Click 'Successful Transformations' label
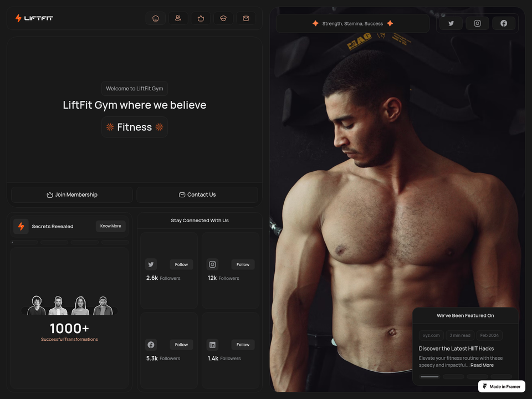The height and width of the screenshot is (399, 532). (x=69, y=339)
